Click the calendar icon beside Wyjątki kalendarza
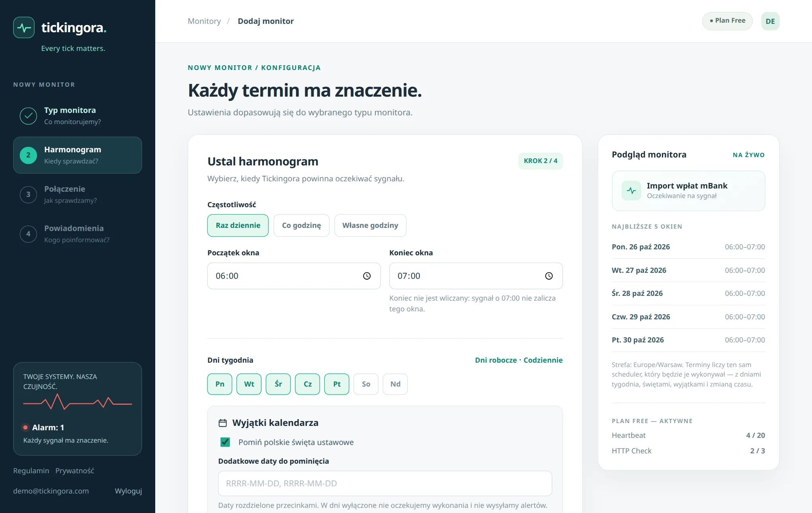 pos(223,423)
